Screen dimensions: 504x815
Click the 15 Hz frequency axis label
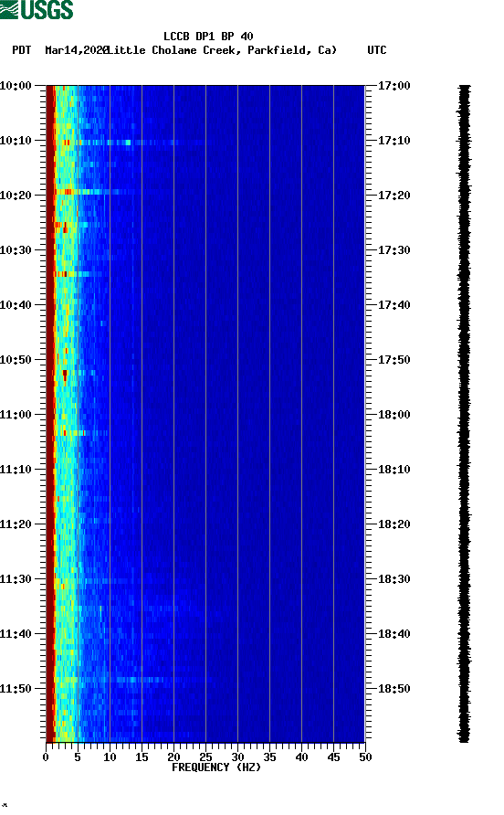pyautogui.click(x=142, y=757)
